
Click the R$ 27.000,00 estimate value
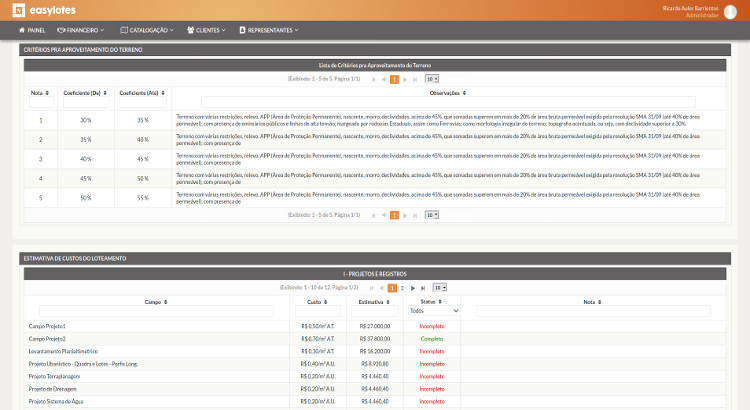375,326
